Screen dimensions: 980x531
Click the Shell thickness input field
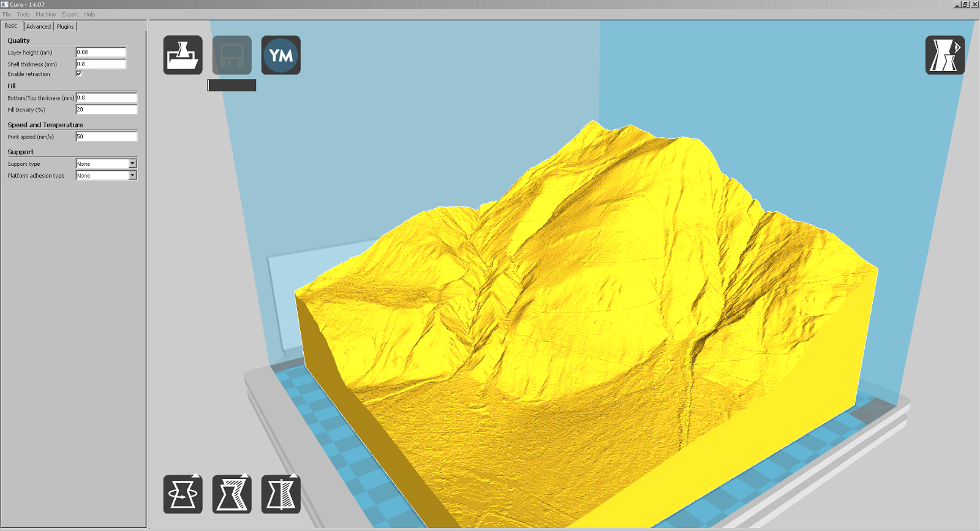pos(101,64)
